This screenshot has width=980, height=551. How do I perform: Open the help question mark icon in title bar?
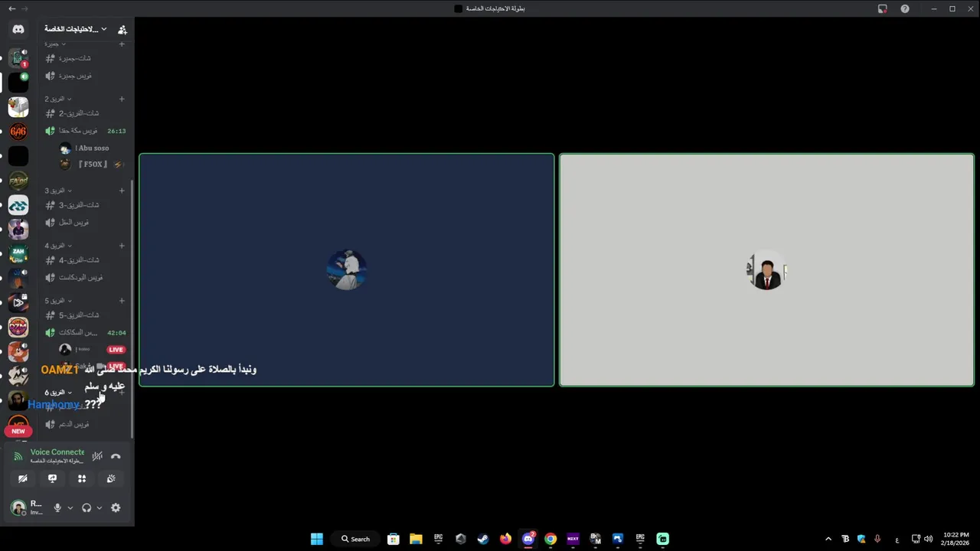(x=905, y=8)
